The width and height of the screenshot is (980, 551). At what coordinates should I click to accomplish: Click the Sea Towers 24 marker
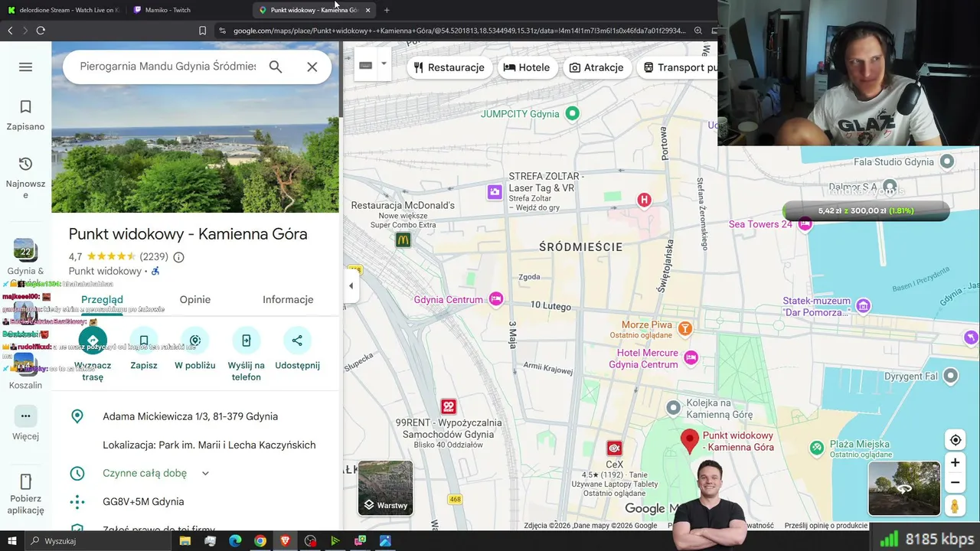click(x=805, y=223)
